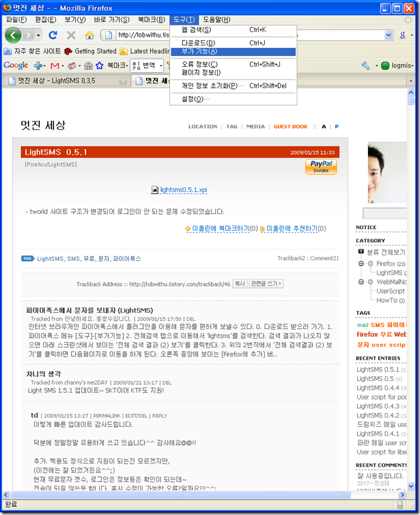Click the 복사 trackback copy button

click(x=240, y=284)
